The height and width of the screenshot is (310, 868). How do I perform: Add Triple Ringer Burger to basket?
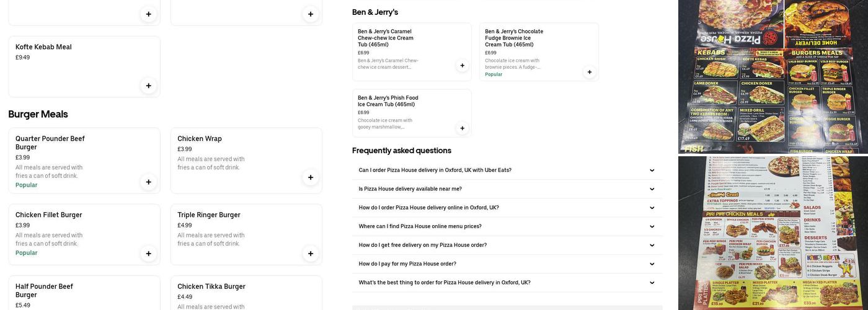point(311,254)
